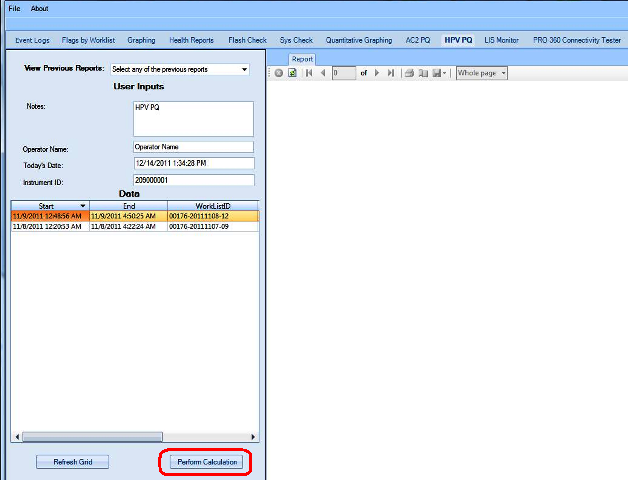
Task: Open the File menu
Action: click(x=14, y=8)
